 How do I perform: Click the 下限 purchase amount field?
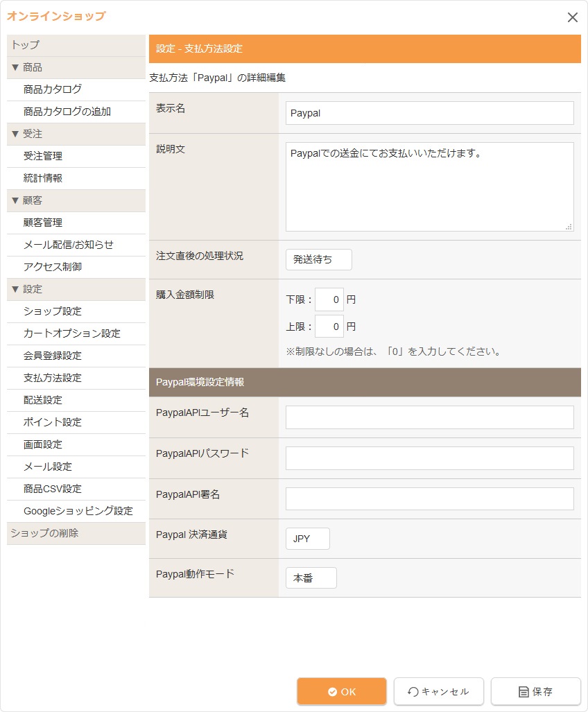329,299
